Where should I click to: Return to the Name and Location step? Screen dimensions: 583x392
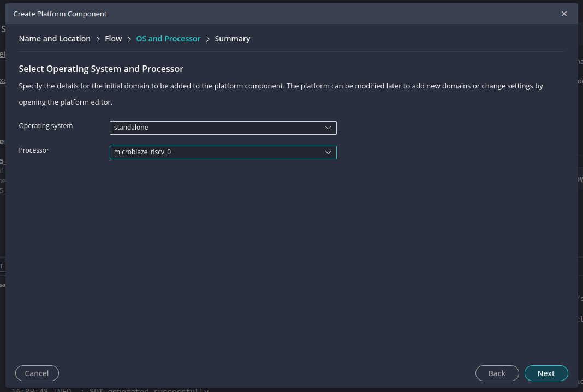click(55, 39)
